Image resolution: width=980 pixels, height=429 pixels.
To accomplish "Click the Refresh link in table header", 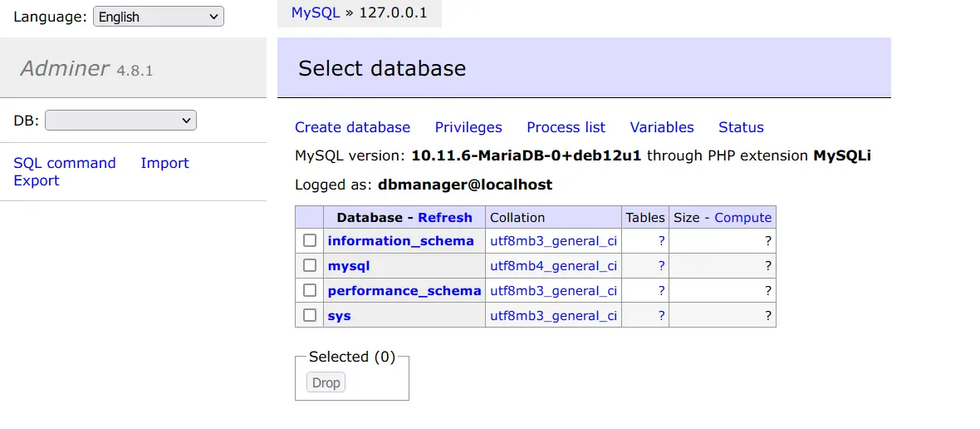I will tap(445, 218).
